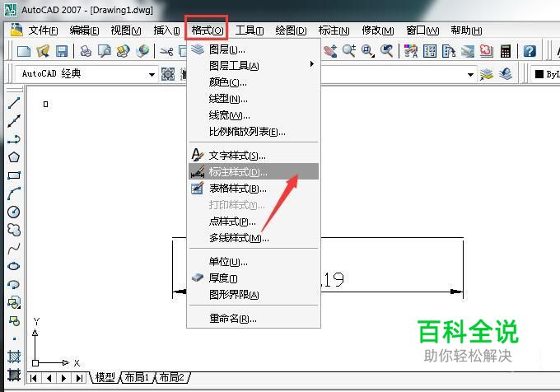
Task: Click the Cut scissors icon
Action: click(x=166, y=52)
